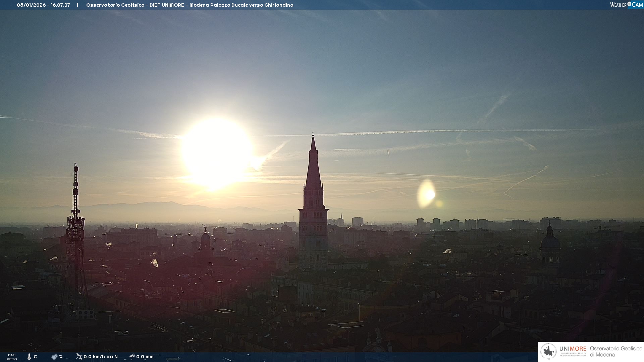
Task: Click the UNIMORE wordmark text
Action: coord(573,349)
